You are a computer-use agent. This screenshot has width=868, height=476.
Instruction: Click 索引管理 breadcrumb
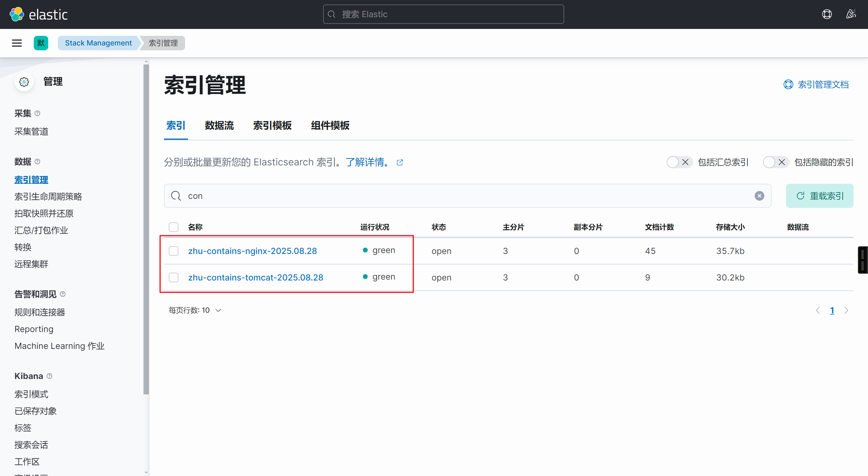pyautogui.click(x=163, y=43)
